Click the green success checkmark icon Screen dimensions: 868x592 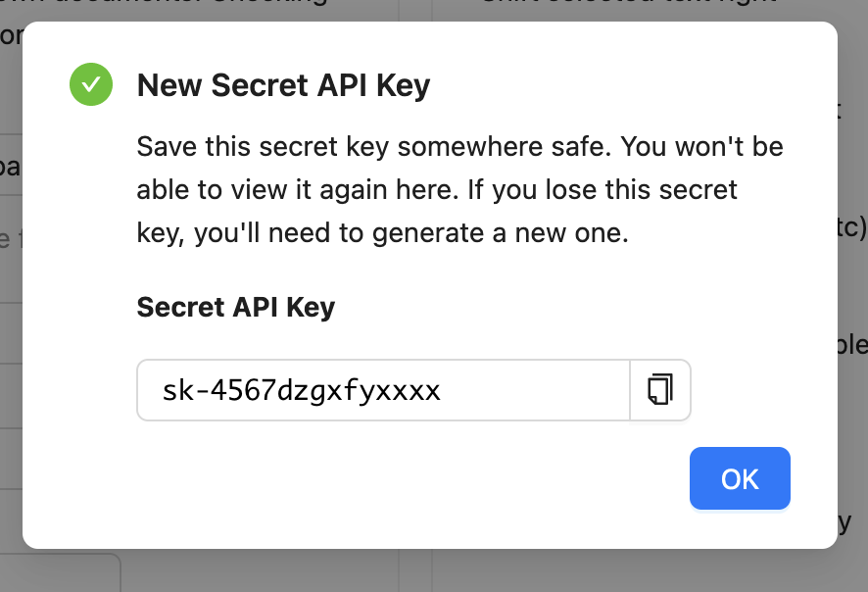pos(91,84)
